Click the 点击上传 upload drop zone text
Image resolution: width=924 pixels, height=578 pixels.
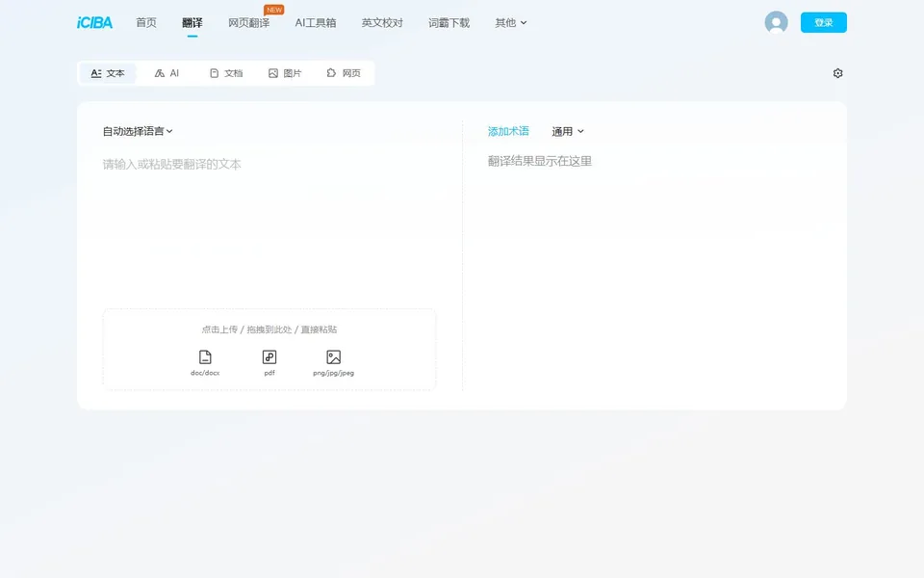coord(269,329)
